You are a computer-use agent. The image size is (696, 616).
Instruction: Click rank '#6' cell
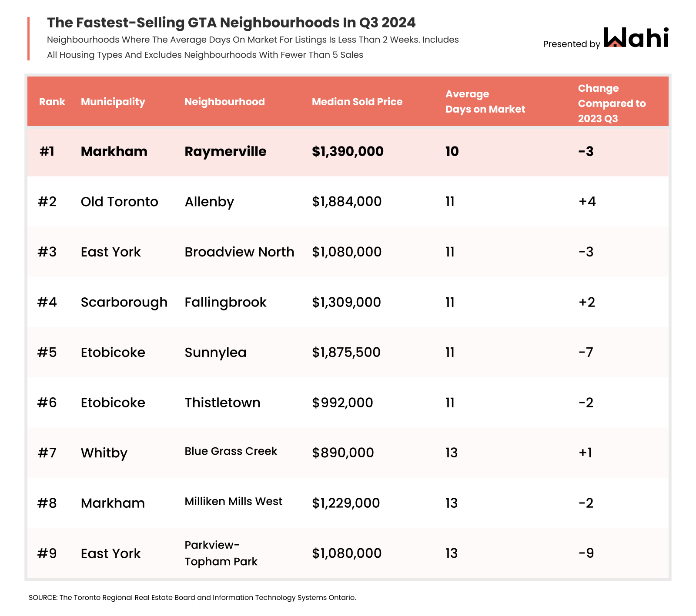coord(47,403)
